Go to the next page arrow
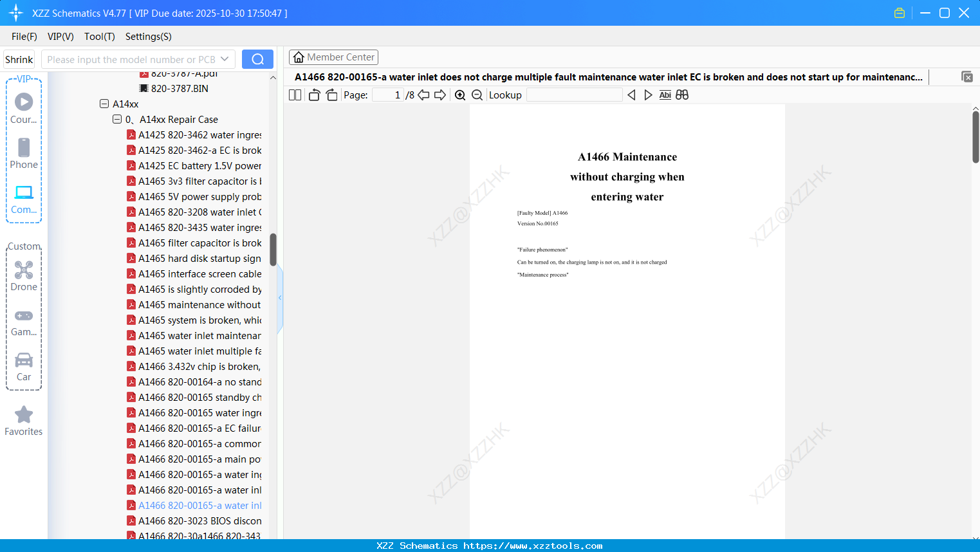Screen dimensions: 980x552 point(440,95)
